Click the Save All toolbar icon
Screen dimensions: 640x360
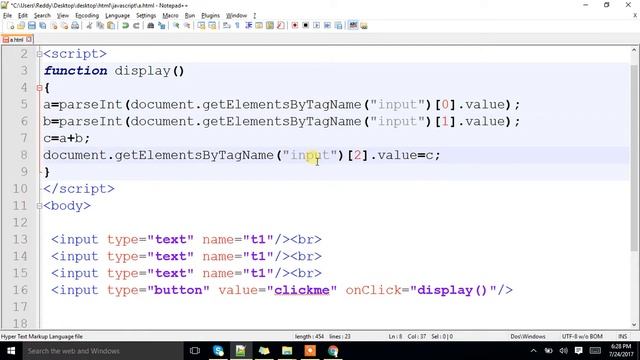click(42, 26)
